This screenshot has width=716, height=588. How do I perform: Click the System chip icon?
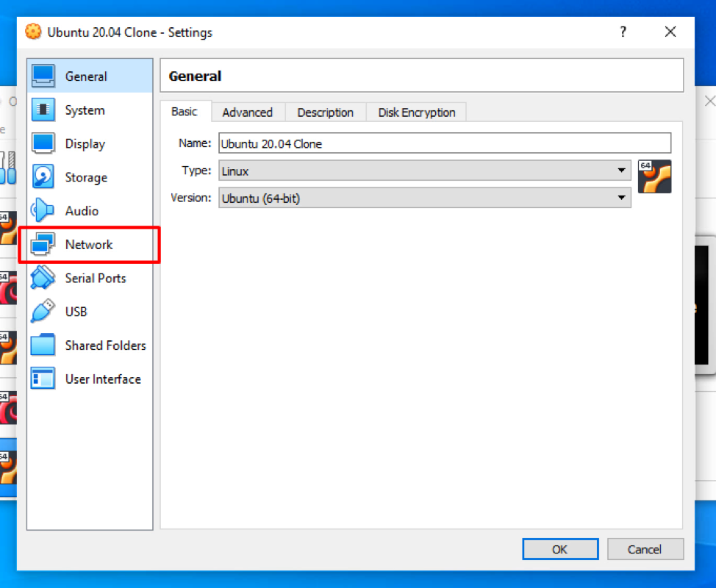pyautogui.click(x=43, y=110)
